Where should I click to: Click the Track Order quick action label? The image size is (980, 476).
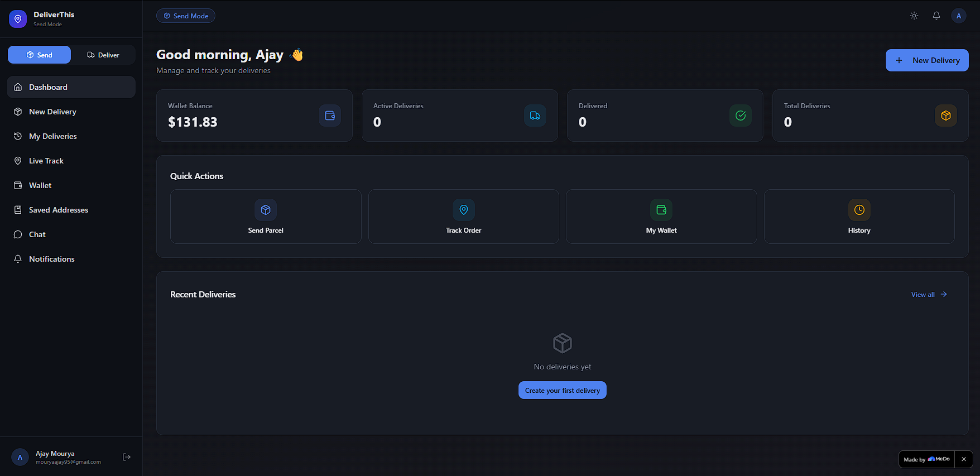click(x=464, y=230)
